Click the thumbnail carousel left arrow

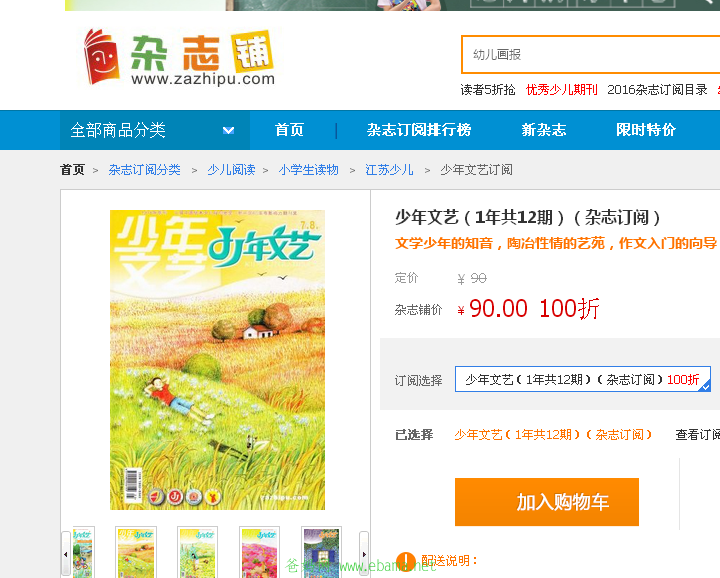click(66, 554)
